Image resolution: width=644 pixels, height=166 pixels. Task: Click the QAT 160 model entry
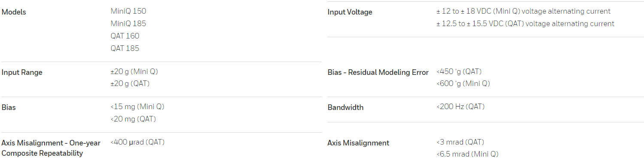pyautogui.click(x=125, y=36)
